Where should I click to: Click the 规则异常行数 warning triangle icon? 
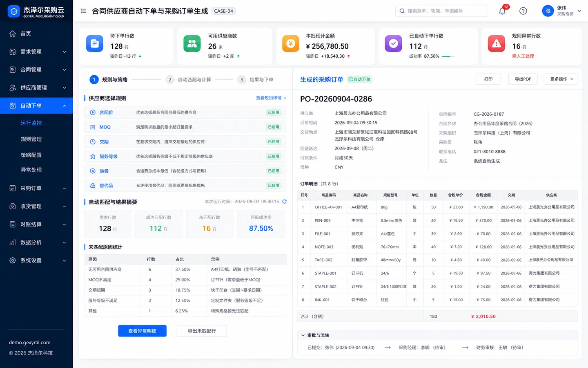(x=497, y=44)
